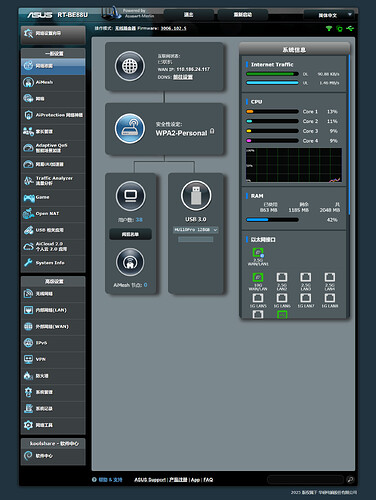
Task: Click the CPU usage history graph
Action: (294, 165)
